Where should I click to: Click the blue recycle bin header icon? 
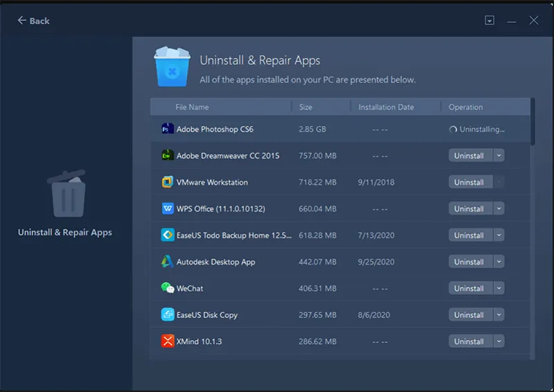click(172, 66)
